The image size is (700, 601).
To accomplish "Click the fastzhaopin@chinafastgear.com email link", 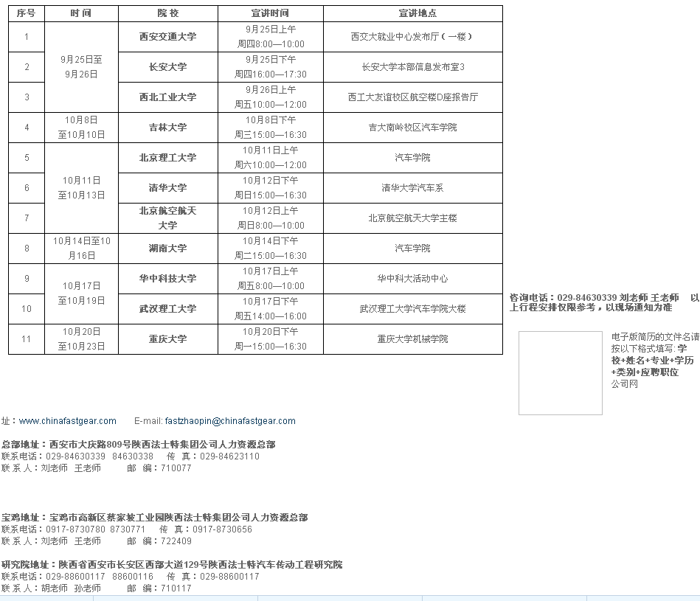I will pos(229,421).
